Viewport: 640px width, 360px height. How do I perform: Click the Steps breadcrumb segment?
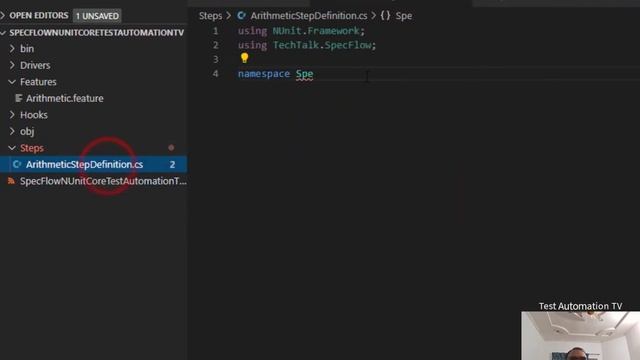[210, 16]
